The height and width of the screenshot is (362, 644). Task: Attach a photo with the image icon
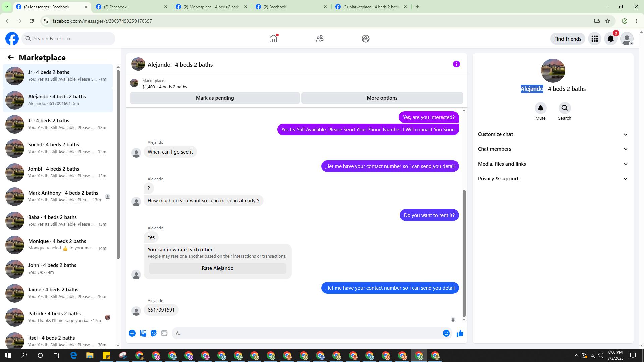[143, 333]
